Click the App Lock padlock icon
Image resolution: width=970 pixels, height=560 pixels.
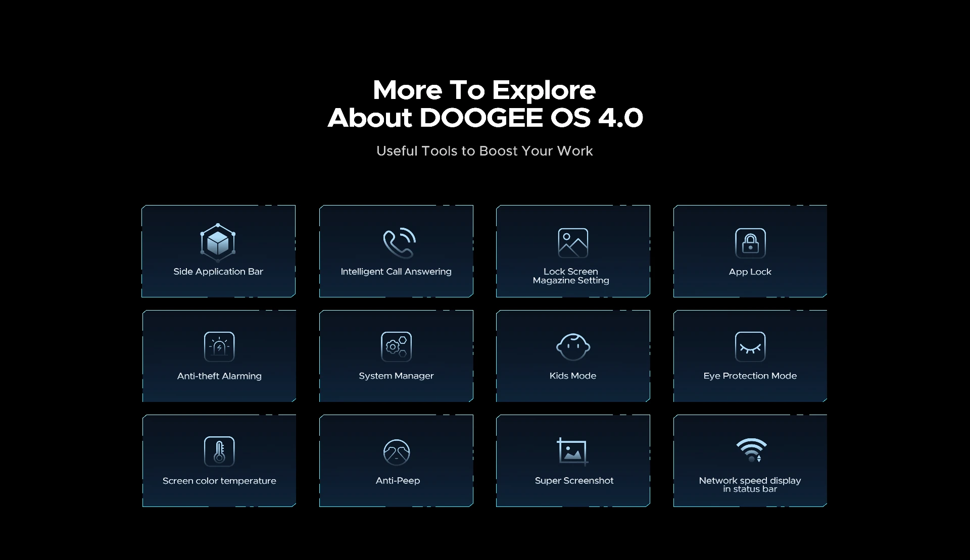pos(750,243)
